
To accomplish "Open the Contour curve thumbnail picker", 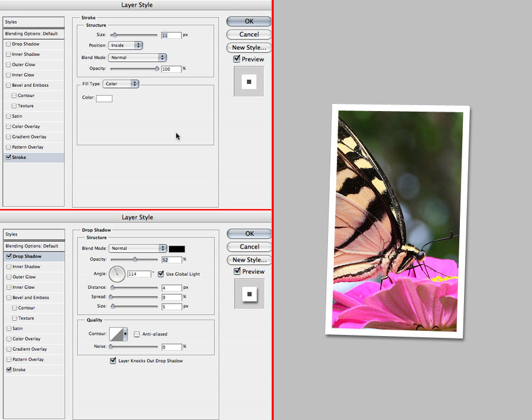I will pyautogui.click(x=116, y=334).
